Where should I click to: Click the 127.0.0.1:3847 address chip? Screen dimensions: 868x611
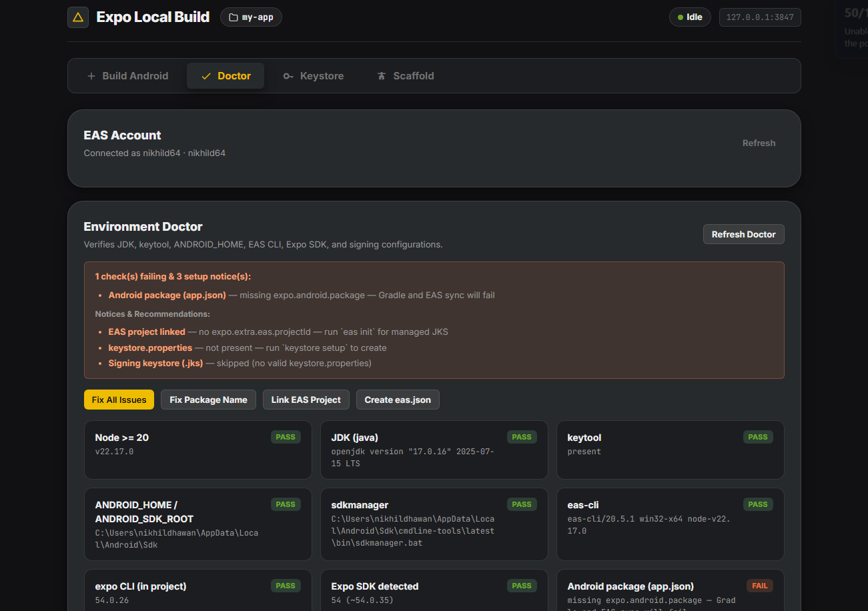coord(760,17)
